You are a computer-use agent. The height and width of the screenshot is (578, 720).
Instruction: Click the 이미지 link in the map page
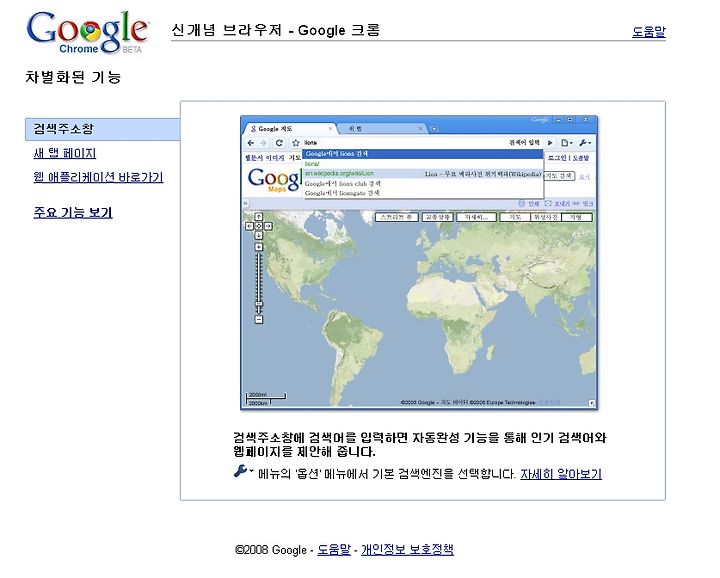pyautogui.click(x=275, y=157)
